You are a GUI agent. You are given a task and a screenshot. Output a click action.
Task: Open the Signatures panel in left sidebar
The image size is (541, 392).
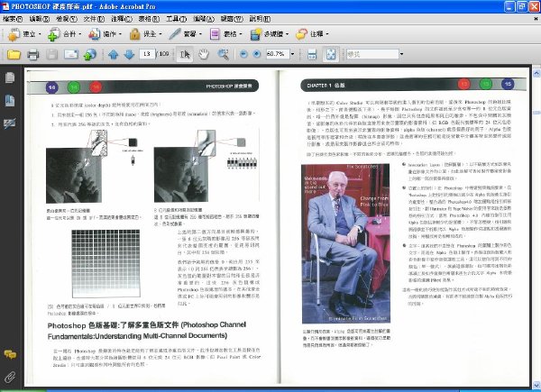[x=10, y=123]
